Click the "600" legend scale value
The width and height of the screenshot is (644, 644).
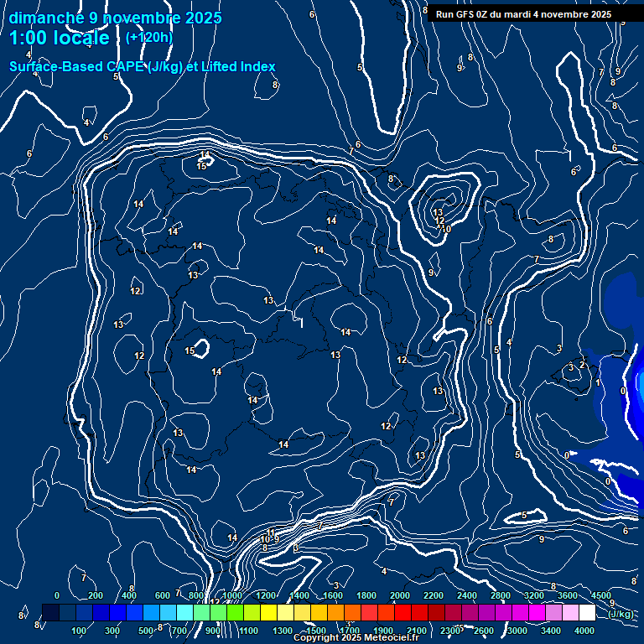click(162, 595)
